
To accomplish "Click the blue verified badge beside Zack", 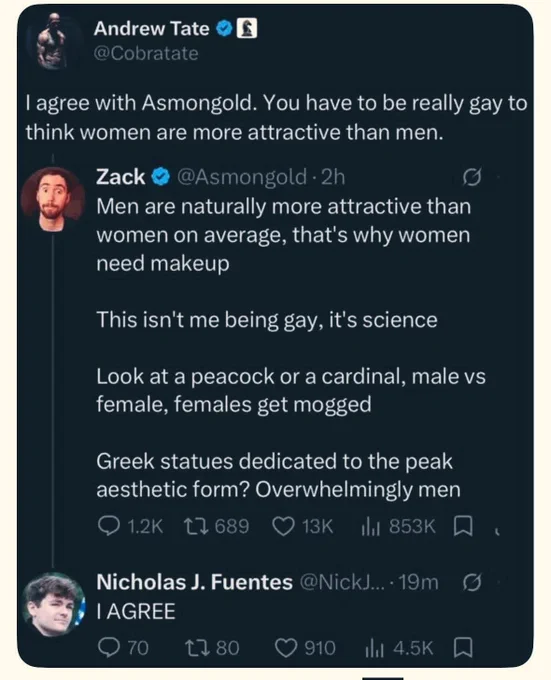I will coord(161,177).
